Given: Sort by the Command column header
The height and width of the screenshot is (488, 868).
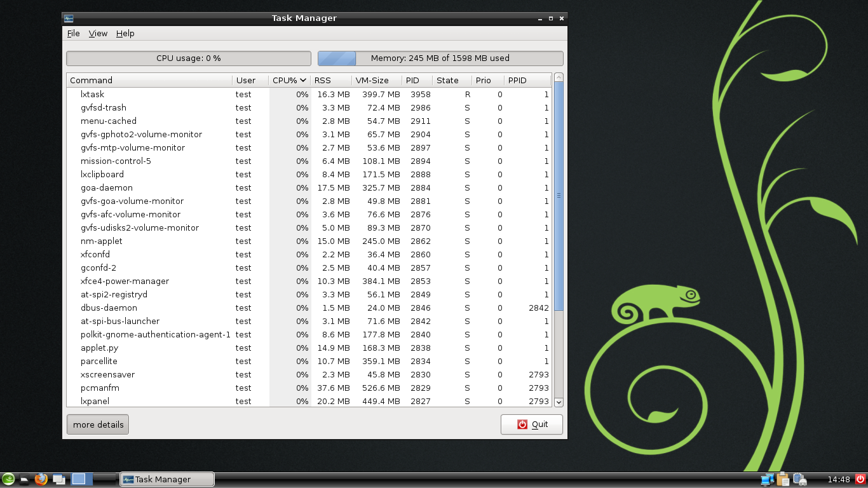Looking at the screenshot, I should click(149, 80).
